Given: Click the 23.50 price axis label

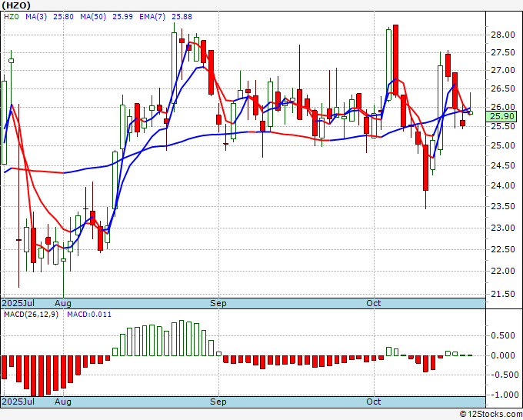Looking at the screenshot, I should [503, 206].
